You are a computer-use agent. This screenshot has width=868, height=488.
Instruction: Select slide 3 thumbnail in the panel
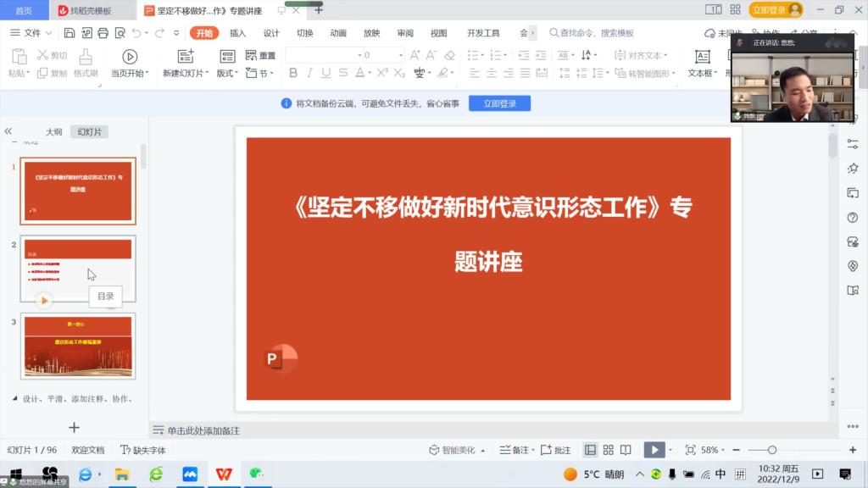click(x=78, y=346)
